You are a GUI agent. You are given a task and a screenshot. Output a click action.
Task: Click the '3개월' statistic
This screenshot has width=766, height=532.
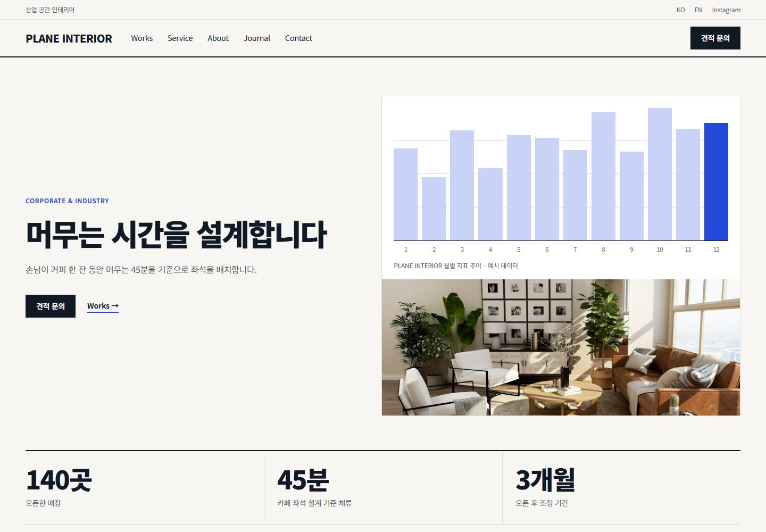tap(545, 480)
